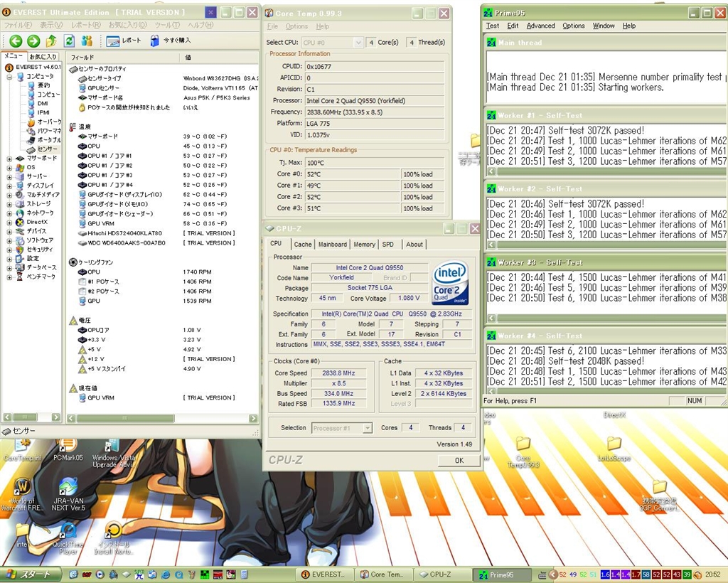Click the Up level arrow icon in EVEREST
This screenshot has height=583, width=728.
tap(51, 41)
